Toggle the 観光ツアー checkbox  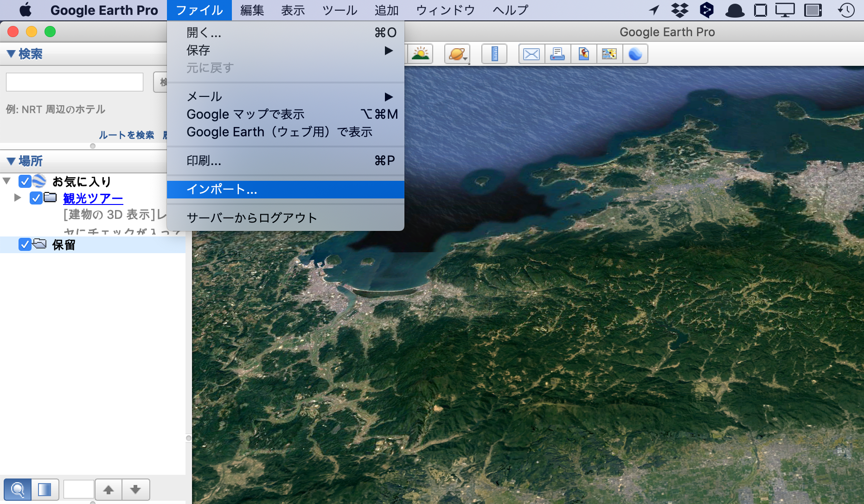36,198
